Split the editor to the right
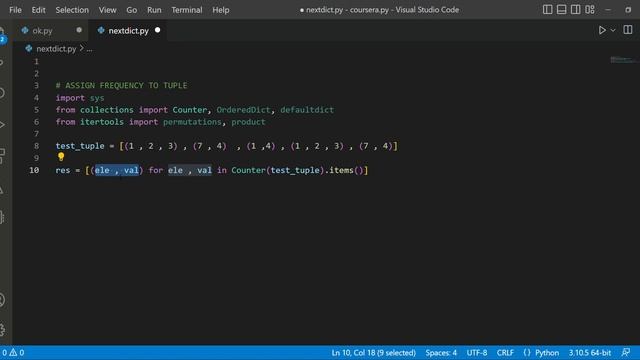 pyautogui.click(x=628, y=30)
